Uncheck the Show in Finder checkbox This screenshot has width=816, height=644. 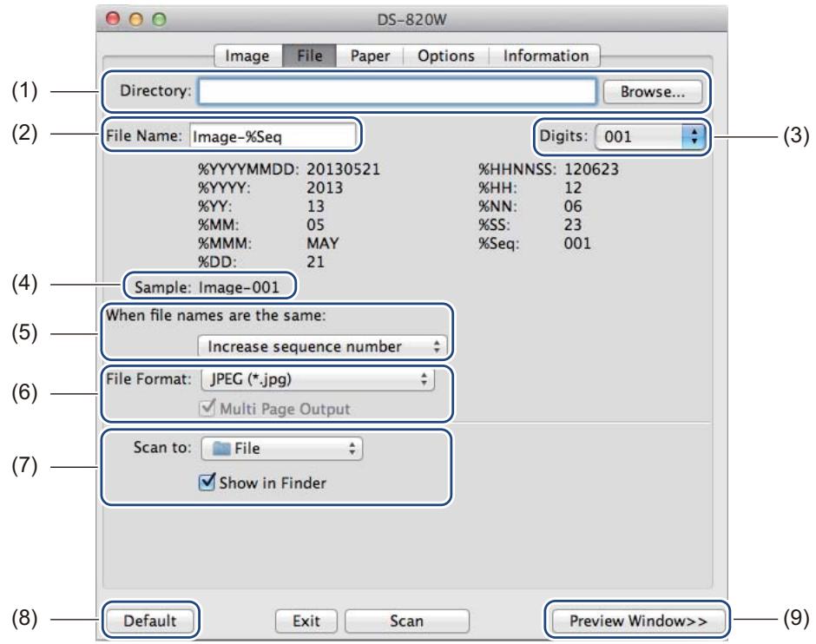[x=207, y=483]
